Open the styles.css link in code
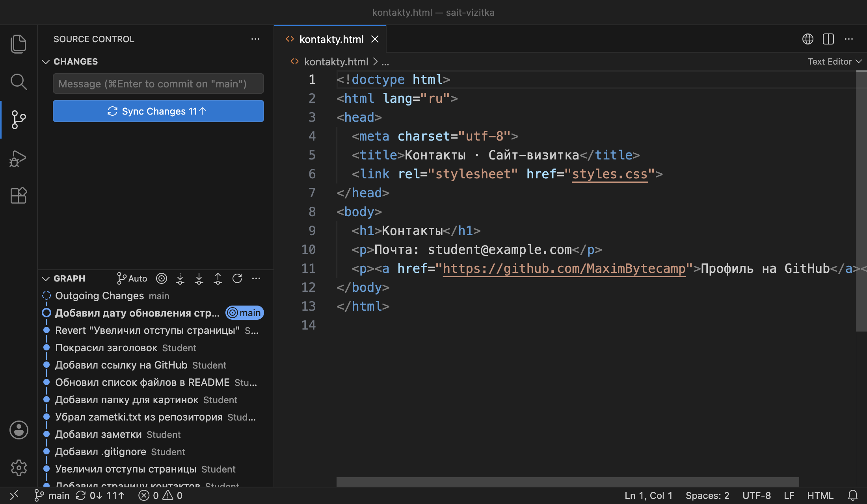Viewport: 867px width, 504px height. coord(610,174)
